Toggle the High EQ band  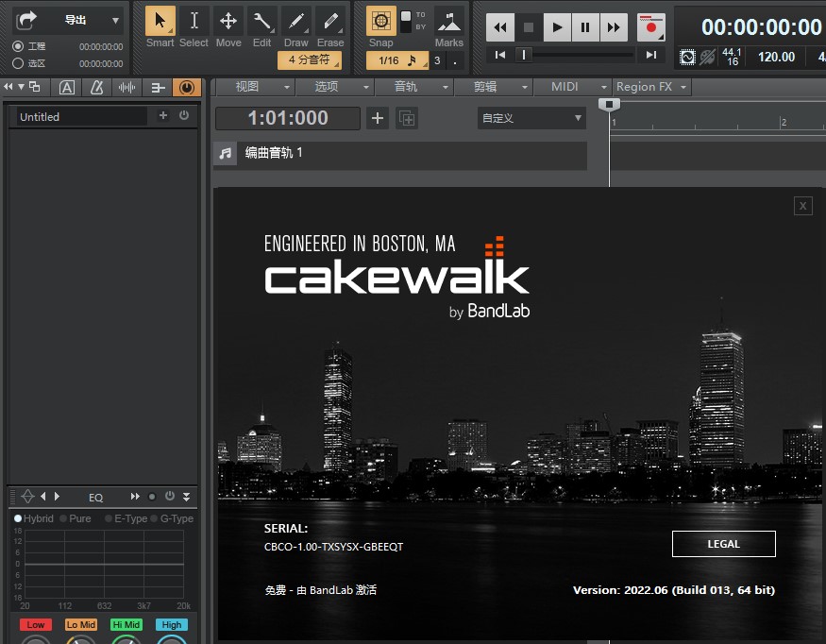click(172, 624)
